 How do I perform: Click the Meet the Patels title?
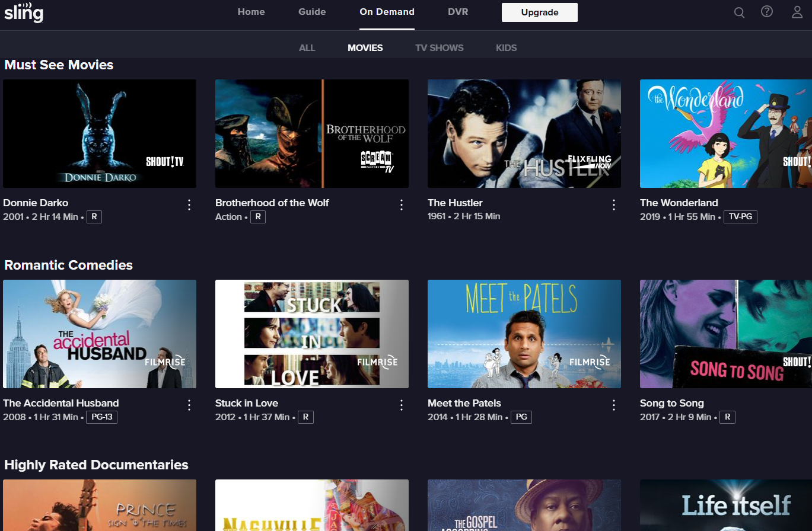pos(464,403)
